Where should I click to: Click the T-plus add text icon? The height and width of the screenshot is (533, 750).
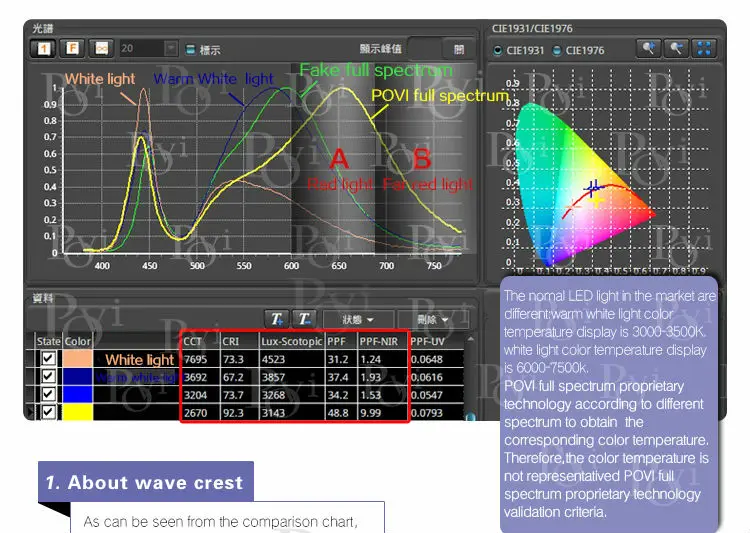pos(277,319)
